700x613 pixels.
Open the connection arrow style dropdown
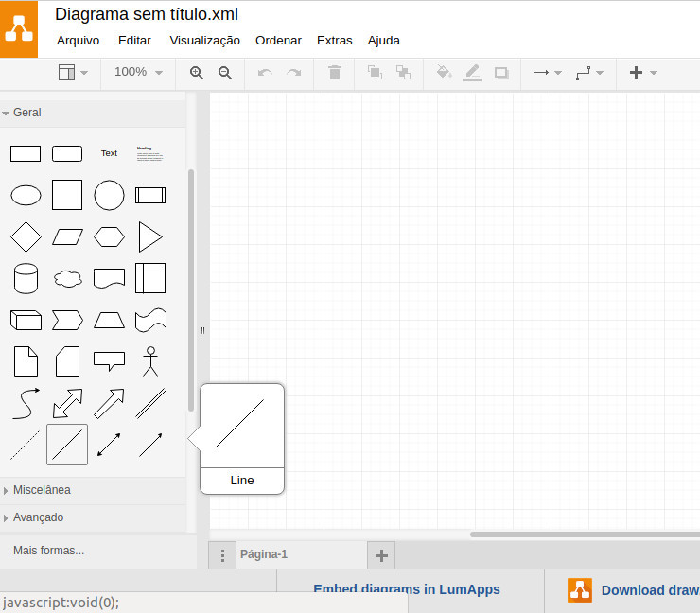click(x=547, y=73)
